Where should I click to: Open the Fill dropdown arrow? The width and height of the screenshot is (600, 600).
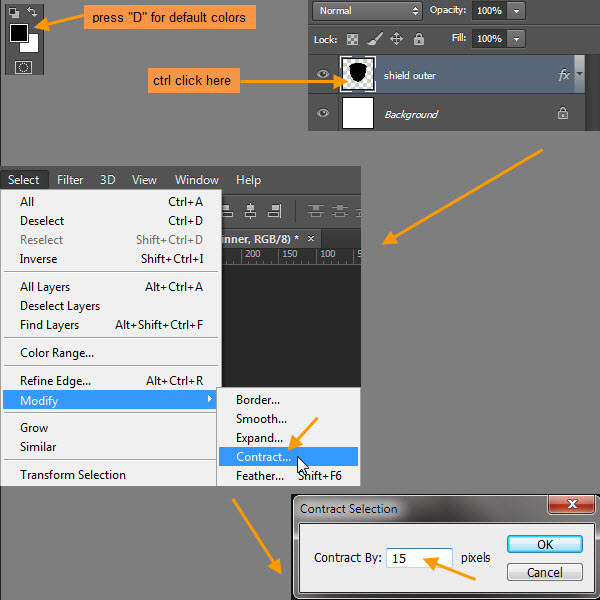coord(515,39)
